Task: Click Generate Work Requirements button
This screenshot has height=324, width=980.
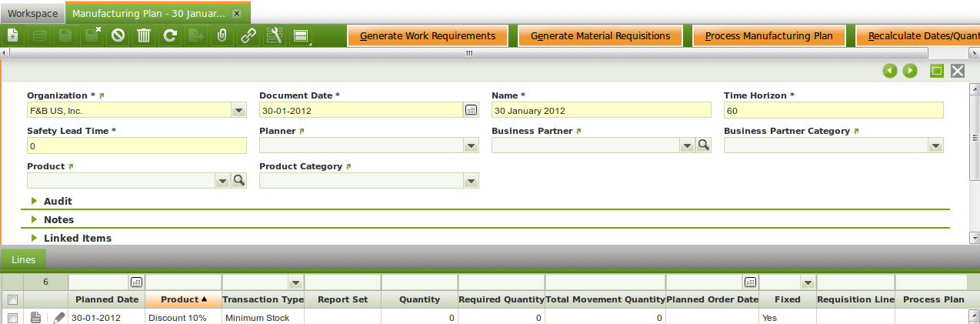Action: 428,36
